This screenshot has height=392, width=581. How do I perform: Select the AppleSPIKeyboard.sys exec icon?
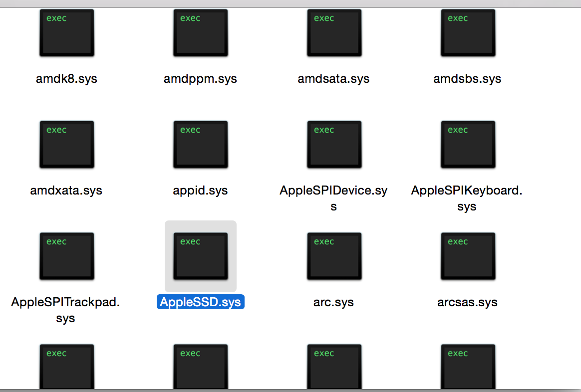pos(468,144)
